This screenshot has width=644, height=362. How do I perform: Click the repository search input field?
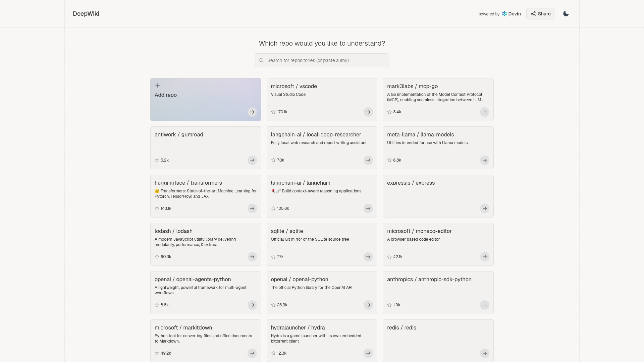tap(322, 60)
